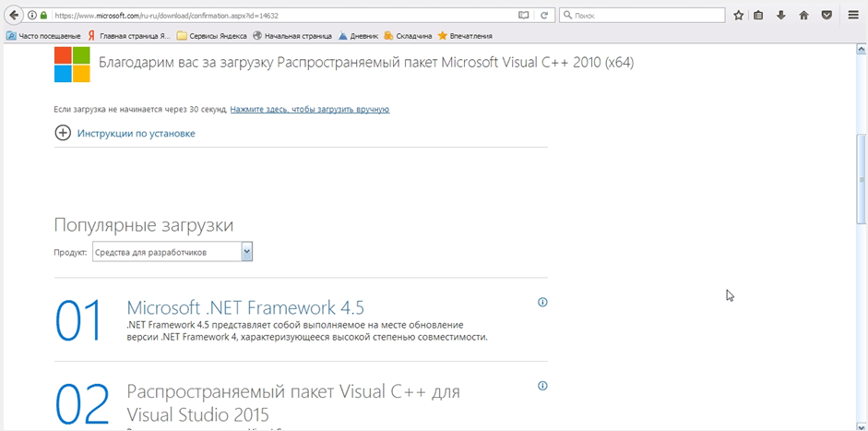Click info icon beside Microsoft .NET Framework 4.5
This screenshot has width=868, height=431.
542,302
